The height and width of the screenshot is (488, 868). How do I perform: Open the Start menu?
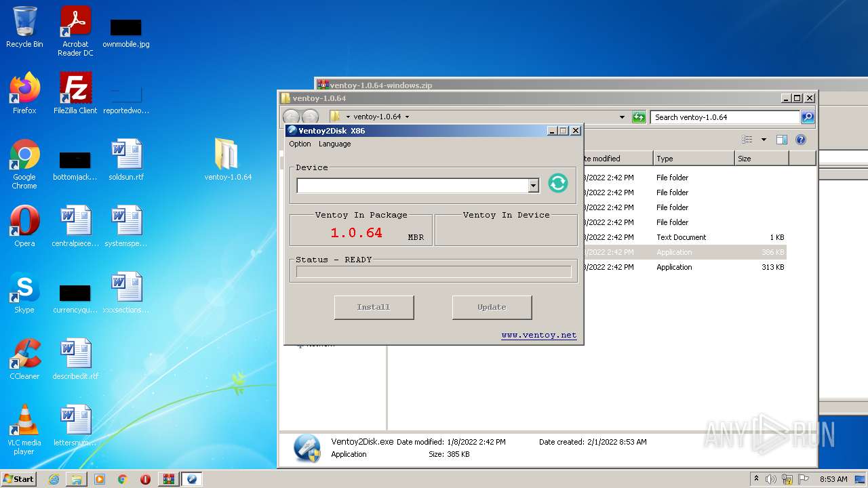[x=19, y=479]
